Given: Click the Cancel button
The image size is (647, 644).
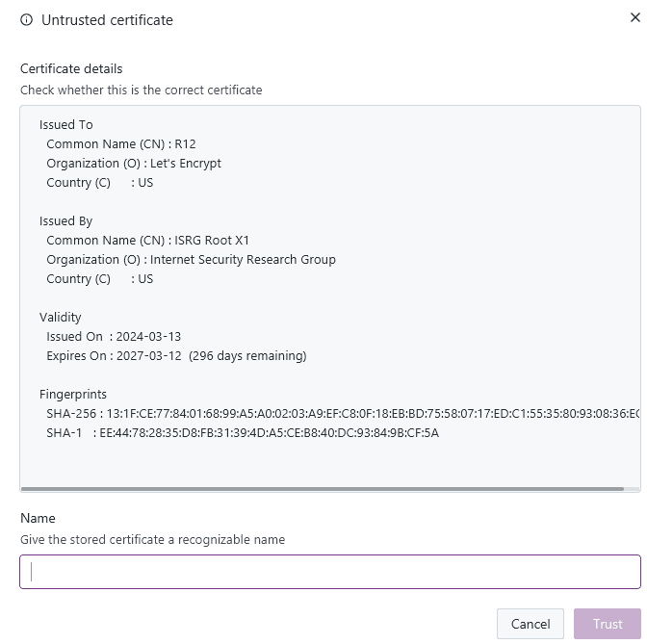Looking at the screenshot, I should [x=531, y=624].
